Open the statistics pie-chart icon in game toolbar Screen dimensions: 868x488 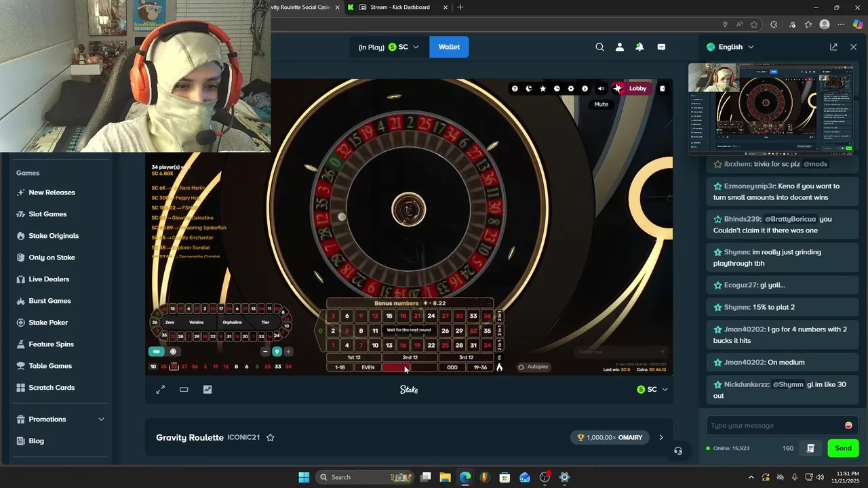click(529, 89)
